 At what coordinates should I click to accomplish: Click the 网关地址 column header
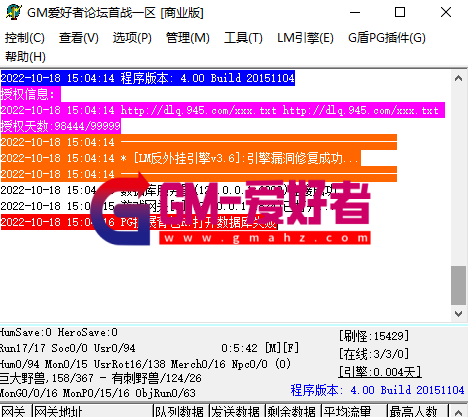pyautogui.click(x=93, y=411)
